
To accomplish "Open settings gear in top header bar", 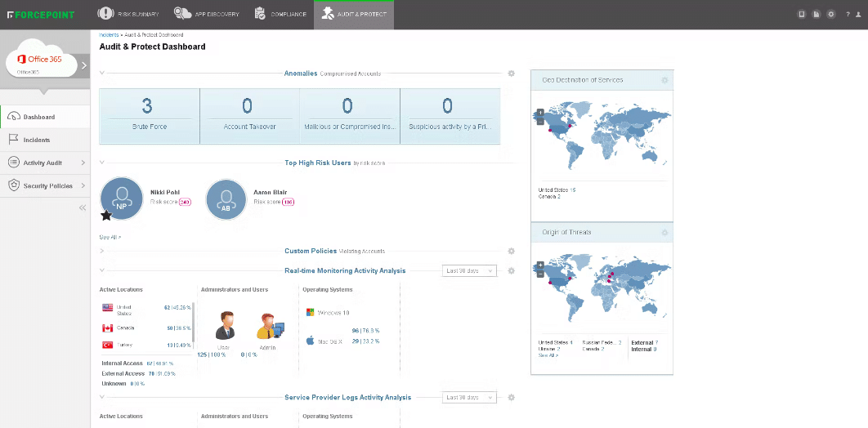I will tap(831, 15).
